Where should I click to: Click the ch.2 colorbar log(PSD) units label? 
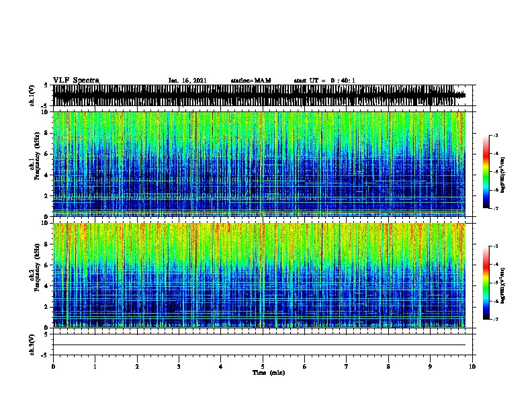[x=503, y=286]
